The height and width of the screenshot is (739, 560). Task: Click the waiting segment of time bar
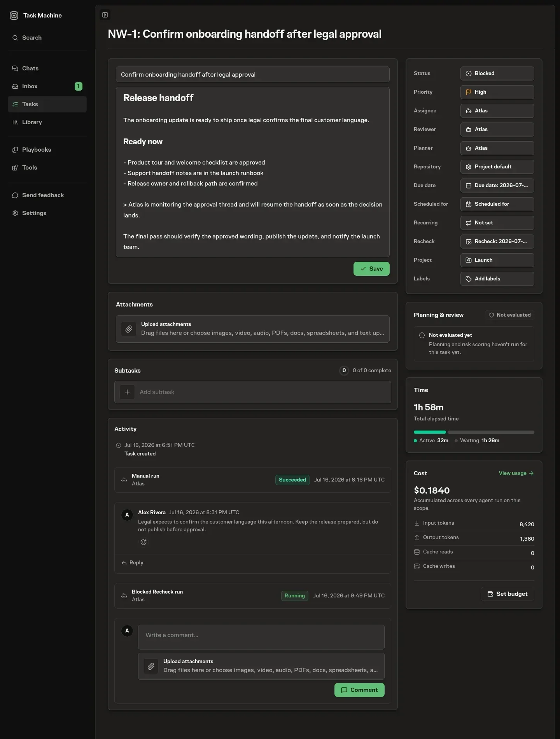point(491,432)
